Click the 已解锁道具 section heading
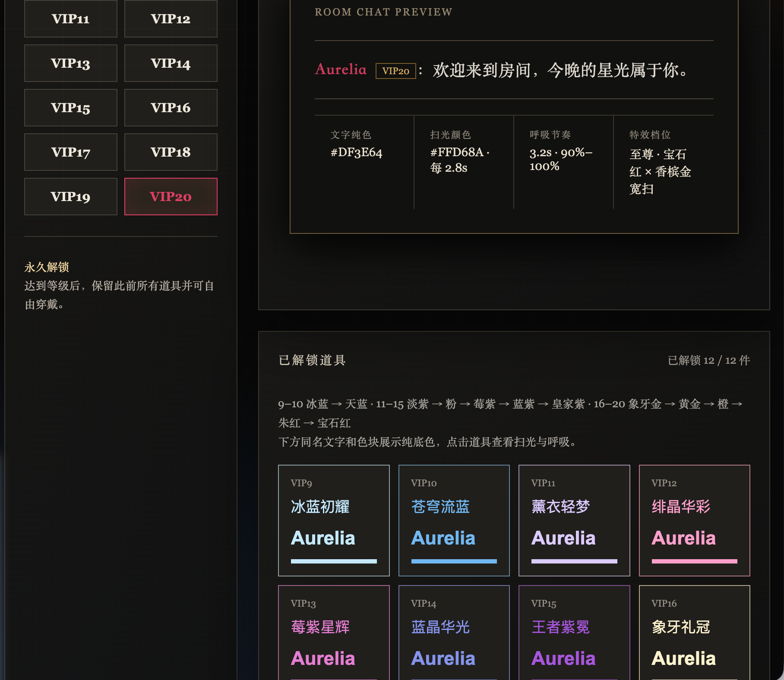This screenshot has height=680, width=784. pyautogui.click(x=312, y=360)
